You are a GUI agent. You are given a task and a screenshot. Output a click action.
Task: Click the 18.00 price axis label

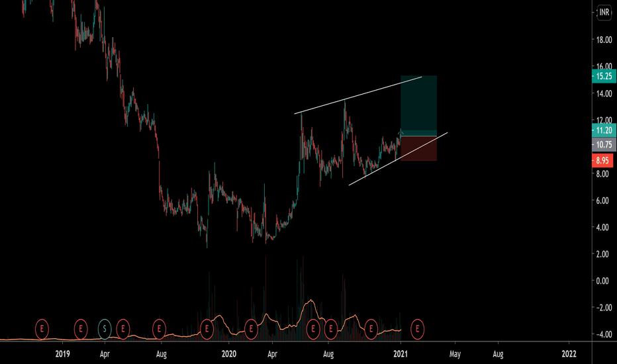pos(604,40)
